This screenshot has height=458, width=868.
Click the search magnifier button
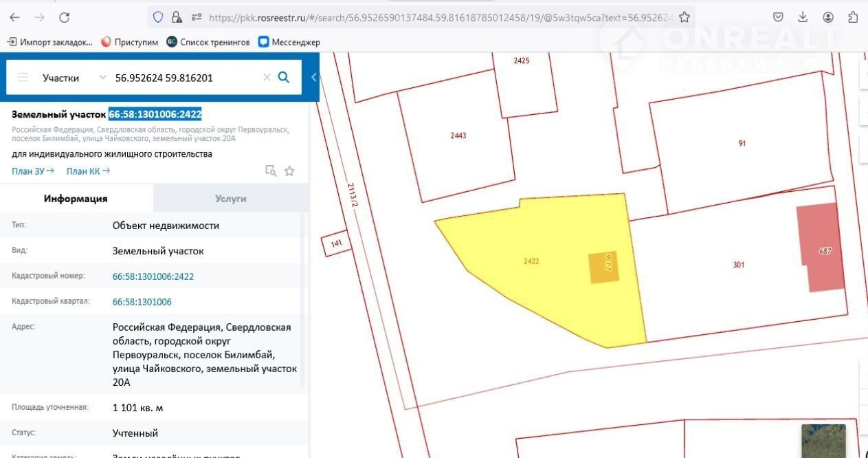pyautogui.click(x=283, y=78)
